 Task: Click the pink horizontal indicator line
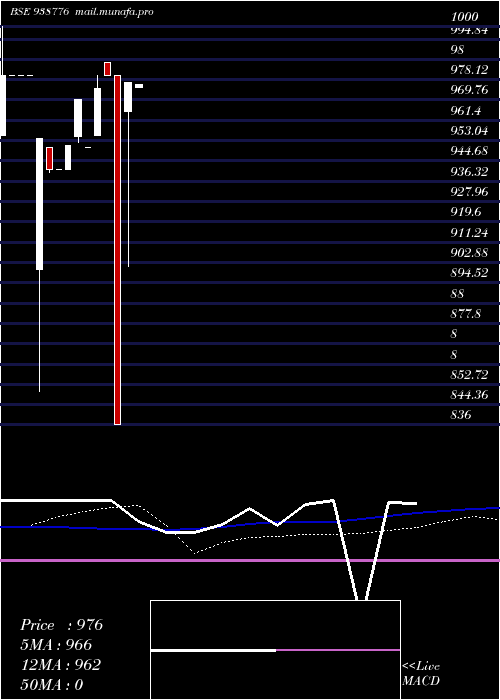click(x=250, y=560)
